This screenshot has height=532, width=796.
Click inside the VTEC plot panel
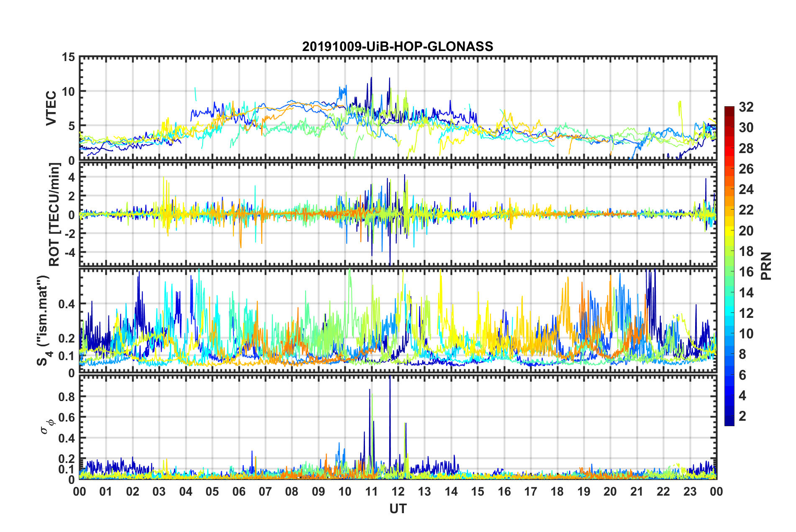click(398, 108)
